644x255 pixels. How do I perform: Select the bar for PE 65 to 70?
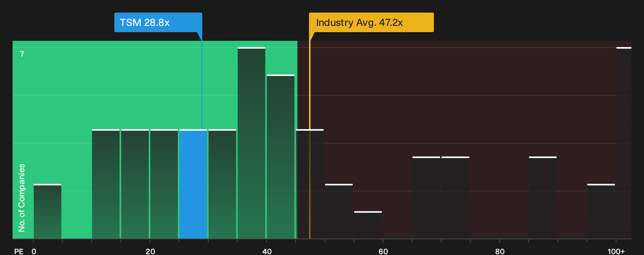click(x=426, y=198)
